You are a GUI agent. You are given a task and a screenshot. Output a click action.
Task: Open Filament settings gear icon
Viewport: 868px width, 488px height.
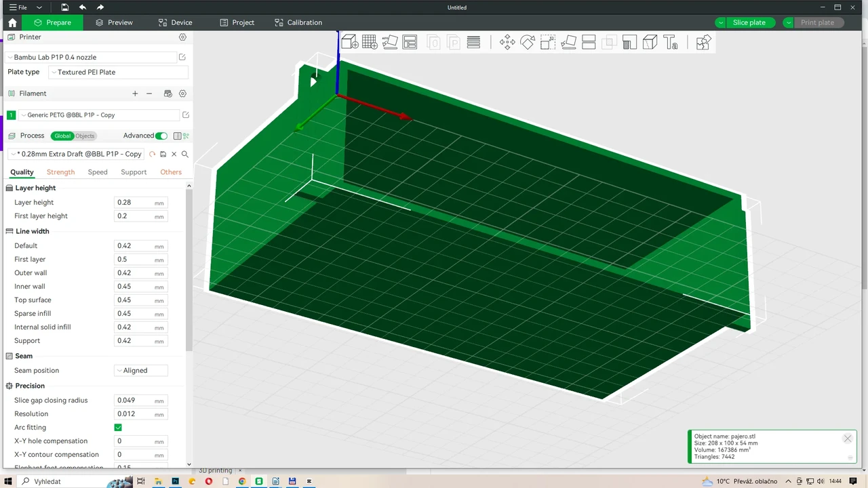coord(182,94)
